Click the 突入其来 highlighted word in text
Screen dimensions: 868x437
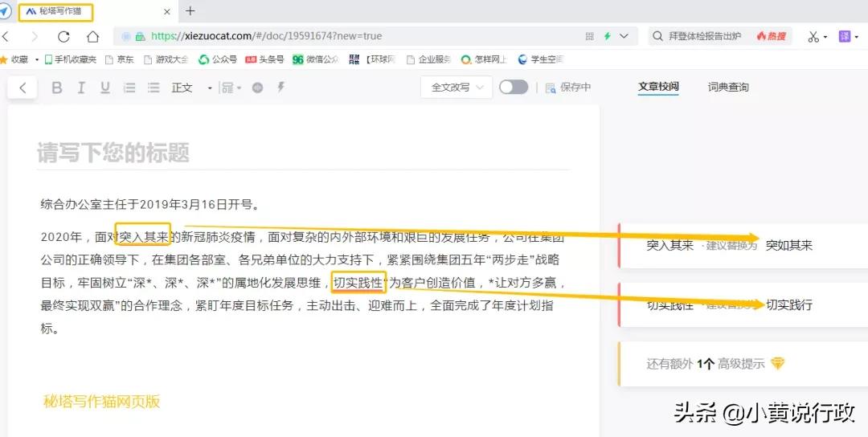(x=143, y=237)
